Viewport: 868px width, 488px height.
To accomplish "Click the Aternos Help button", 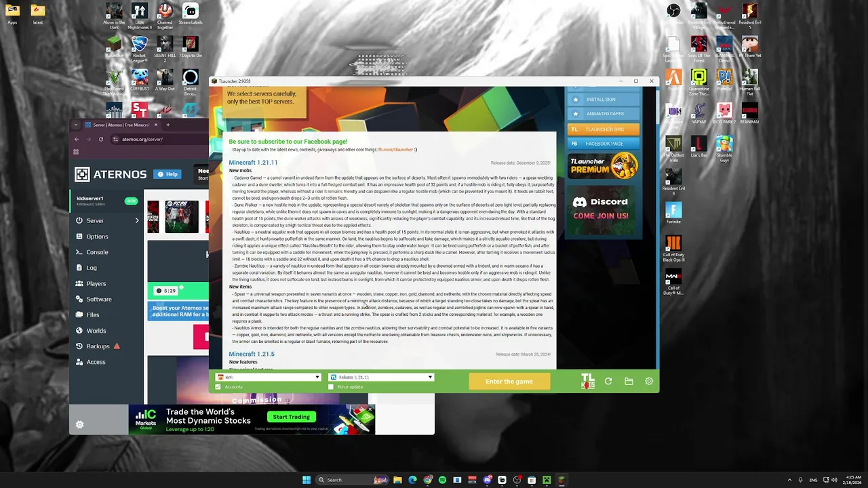I will point(167,174).
